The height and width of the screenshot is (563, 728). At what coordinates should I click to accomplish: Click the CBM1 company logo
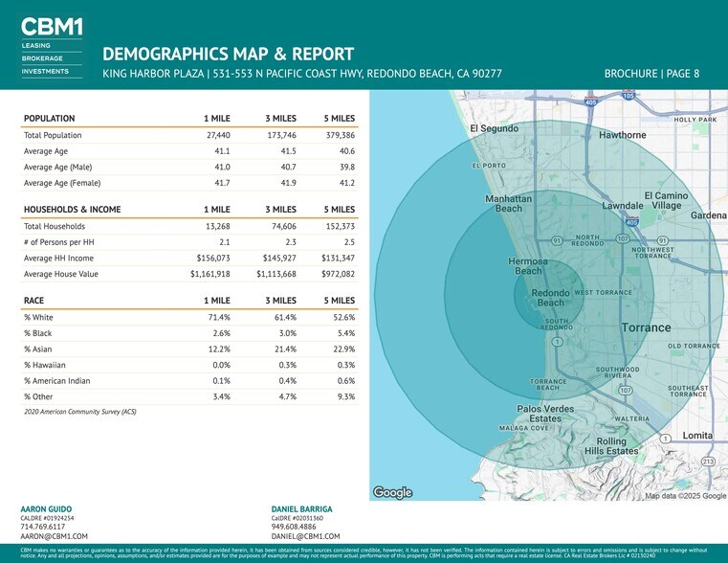point(51,28)
